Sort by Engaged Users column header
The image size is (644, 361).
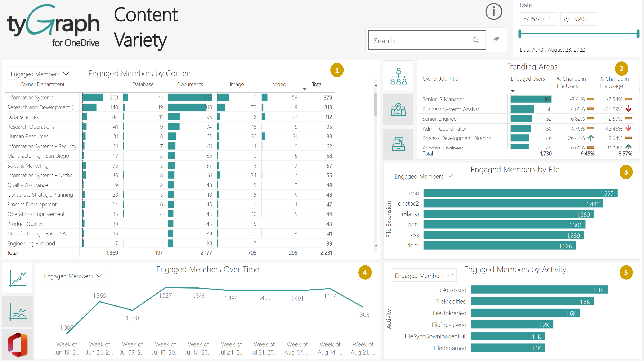(x=528, y=79)
